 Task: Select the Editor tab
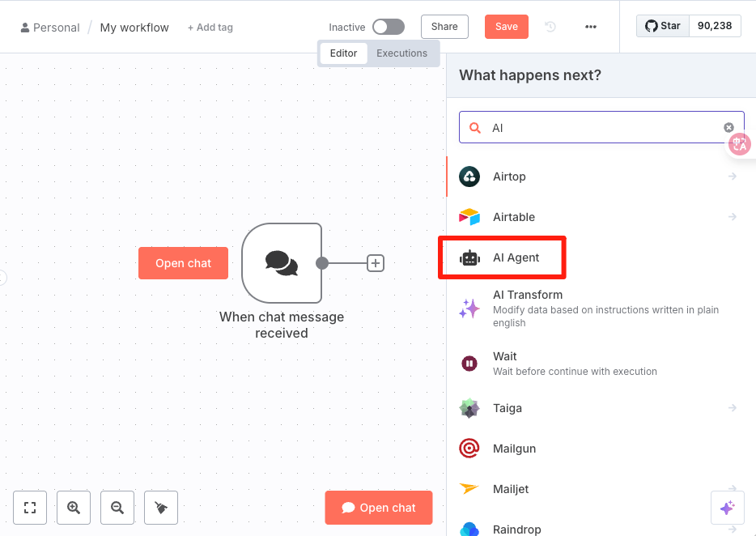pos(343,53)
